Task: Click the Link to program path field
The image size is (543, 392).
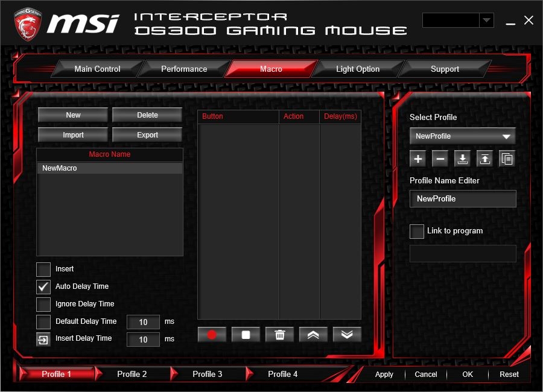Action: tap(463, 254)
